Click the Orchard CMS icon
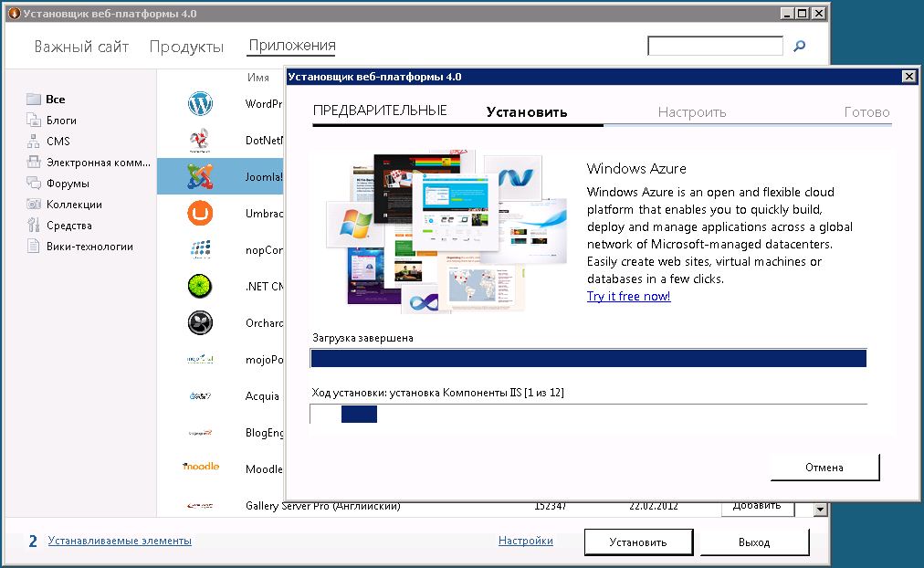This screenshot has height=568, width=924. [200, 322]
